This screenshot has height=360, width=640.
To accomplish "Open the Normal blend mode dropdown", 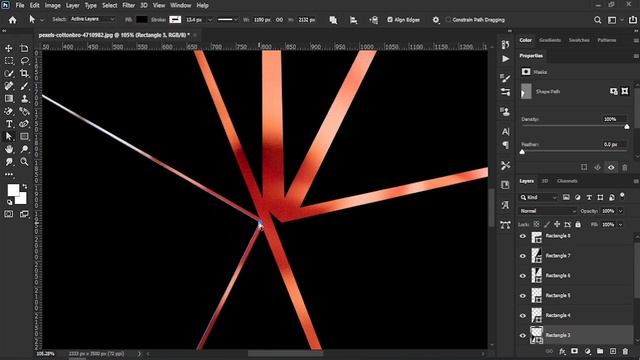I will coord(547,211).
